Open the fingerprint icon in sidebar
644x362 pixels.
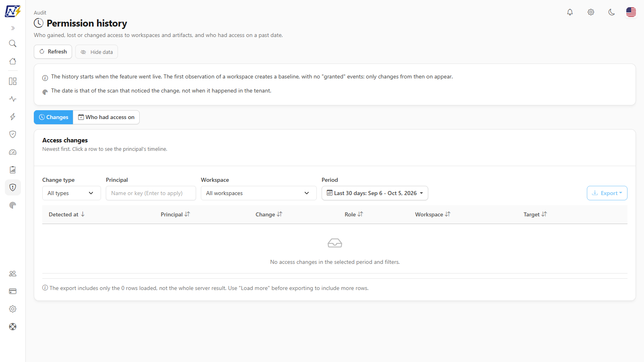pyautogui.click(x=13, y=205)
